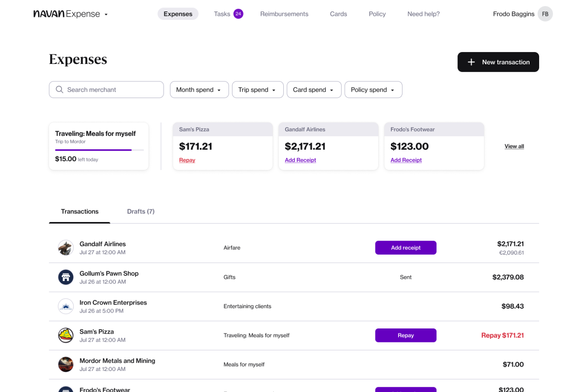The image size is (588, 392).
Task: Click the View all link
Action: point(514,146)
